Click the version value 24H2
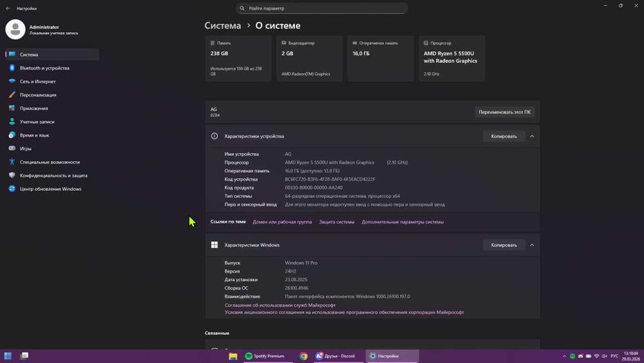The height and width of the screenshot is (363, 644). coord(290,271)
